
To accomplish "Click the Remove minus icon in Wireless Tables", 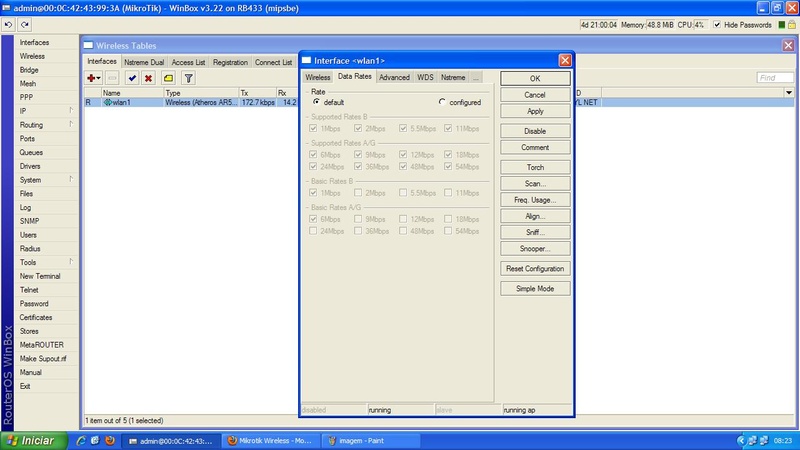I will pyautogui.click(x=112, y=78).
